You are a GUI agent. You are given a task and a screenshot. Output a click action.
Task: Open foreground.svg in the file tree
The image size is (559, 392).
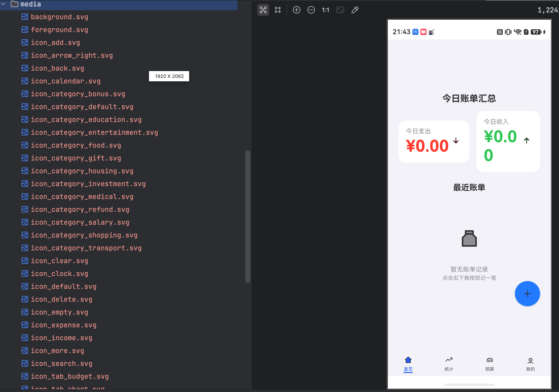[59, 30]
